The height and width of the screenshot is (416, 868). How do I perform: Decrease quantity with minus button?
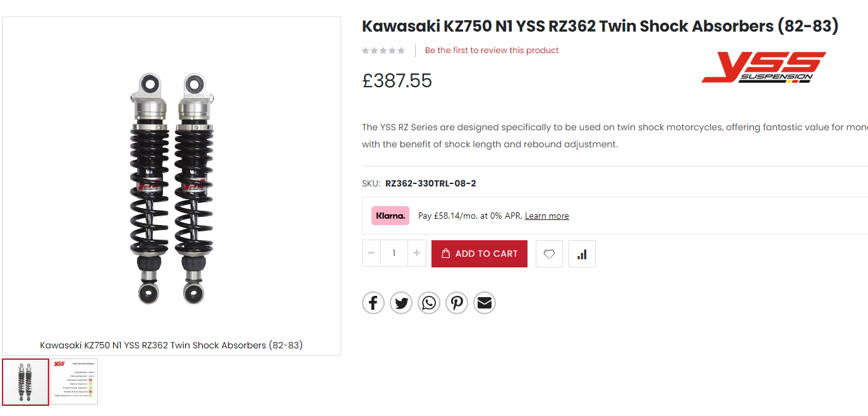click(371, 254)
